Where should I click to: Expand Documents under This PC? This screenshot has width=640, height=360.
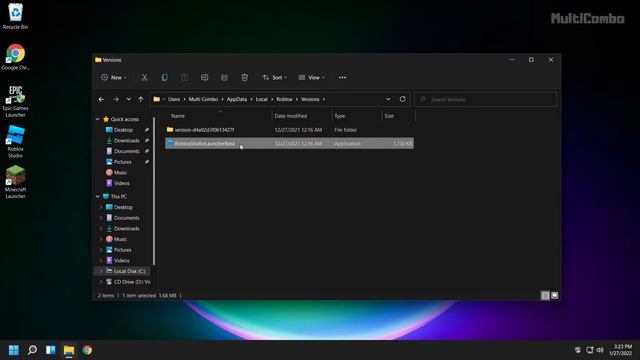101,218
